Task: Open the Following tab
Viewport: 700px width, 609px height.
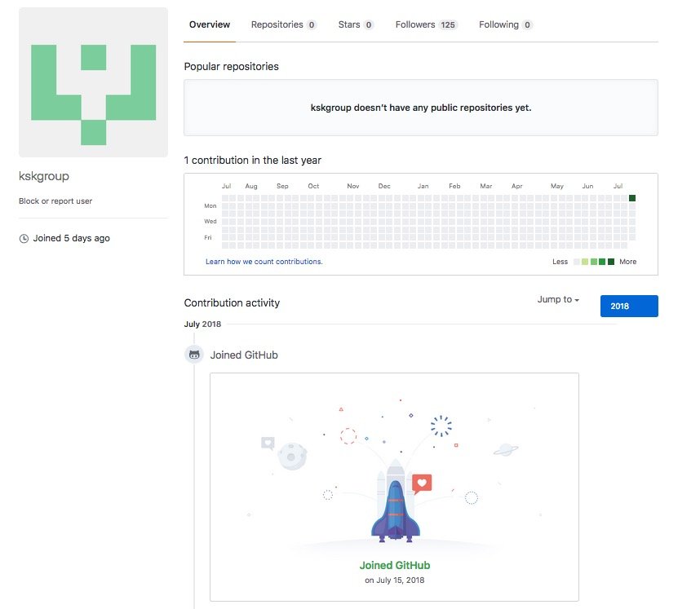Action: coord(505,25)
